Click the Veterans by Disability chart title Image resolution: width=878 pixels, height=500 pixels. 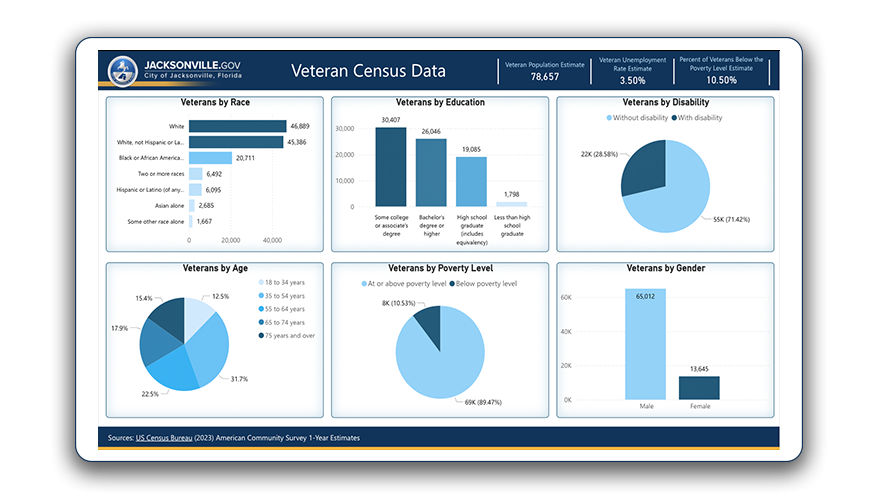click(666, 102)
